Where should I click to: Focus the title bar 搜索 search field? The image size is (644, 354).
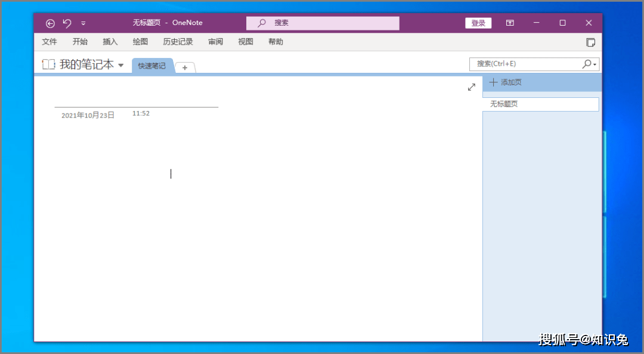[x=323, y=23]
